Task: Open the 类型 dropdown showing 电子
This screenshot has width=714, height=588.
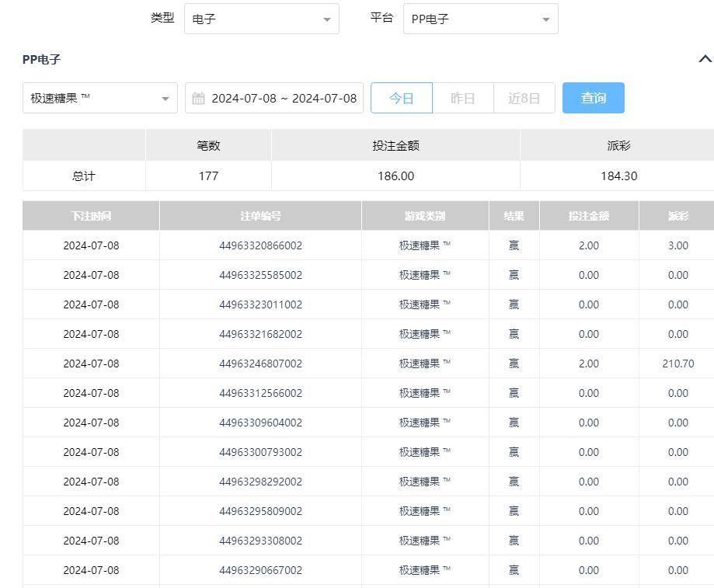Action: [x=261, y=19]
